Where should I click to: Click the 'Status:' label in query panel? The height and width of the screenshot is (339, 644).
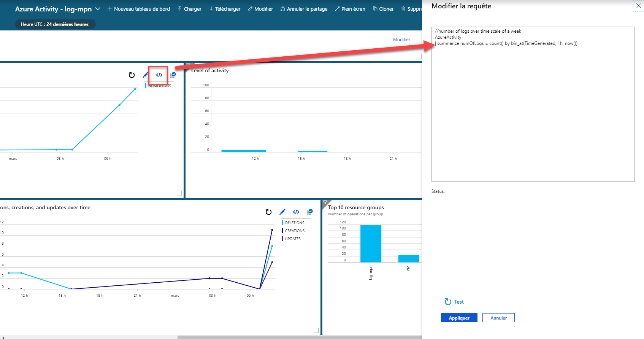[438, 191]
